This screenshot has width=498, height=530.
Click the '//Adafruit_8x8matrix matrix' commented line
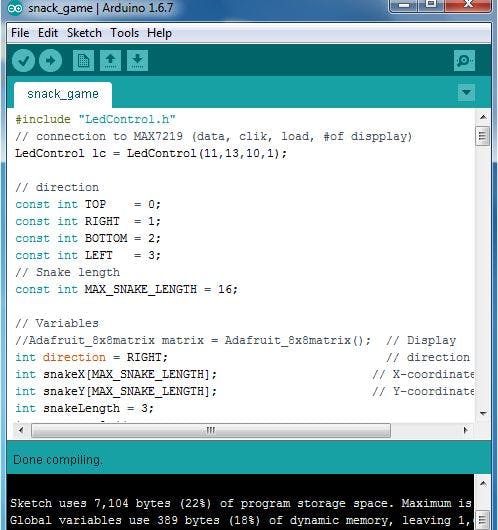[193, 340]
